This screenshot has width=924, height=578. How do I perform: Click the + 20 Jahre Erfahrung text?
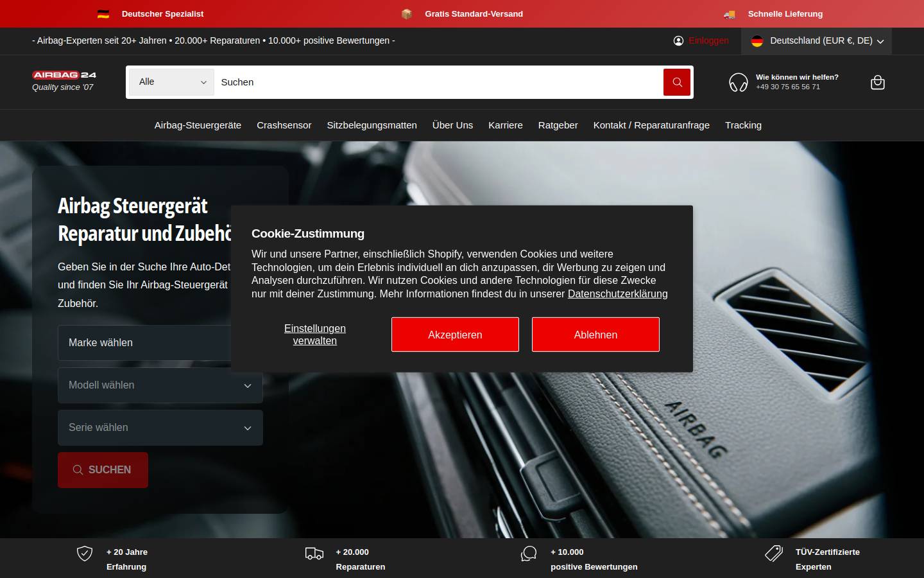(127, 559)
